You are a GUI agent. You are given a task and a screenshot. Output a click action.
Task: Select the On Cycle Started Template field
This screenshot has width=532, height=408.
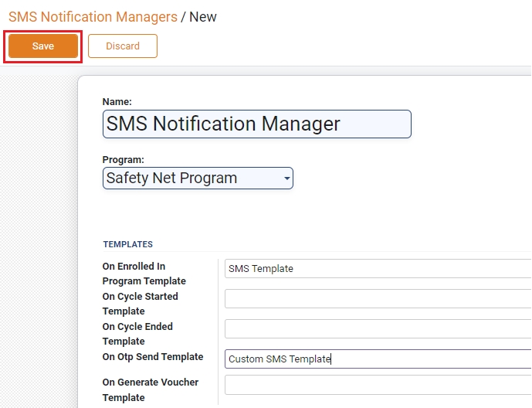(378, 299)
